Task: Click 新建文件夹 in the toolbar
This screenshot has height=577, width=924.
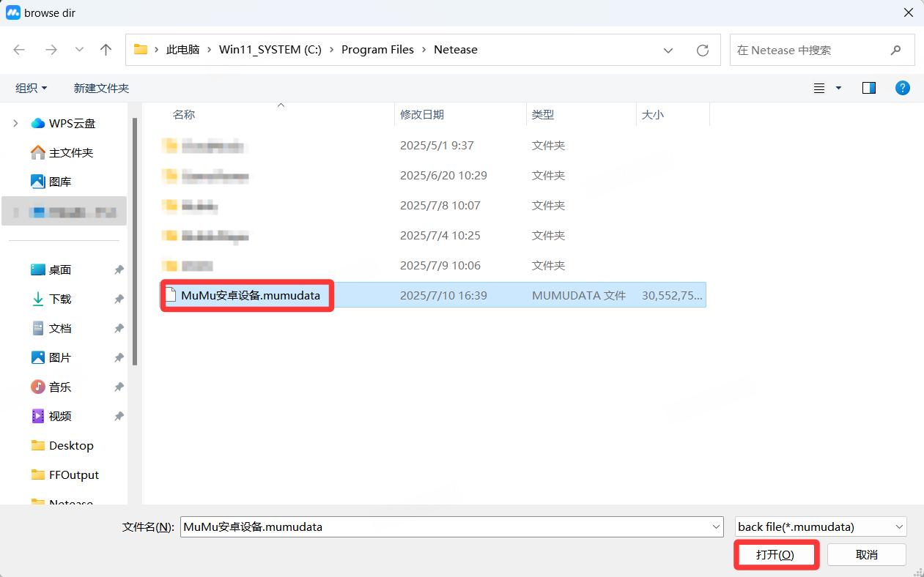Action: tap(101, 88)
